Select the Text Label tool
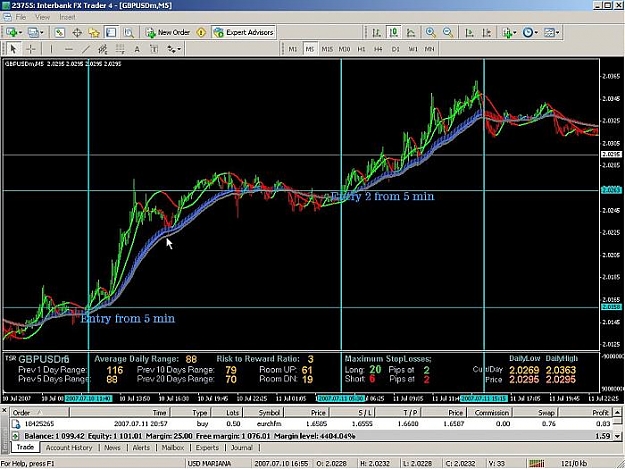625x469 pixels. pyautogui.click(x=154, y=49)
